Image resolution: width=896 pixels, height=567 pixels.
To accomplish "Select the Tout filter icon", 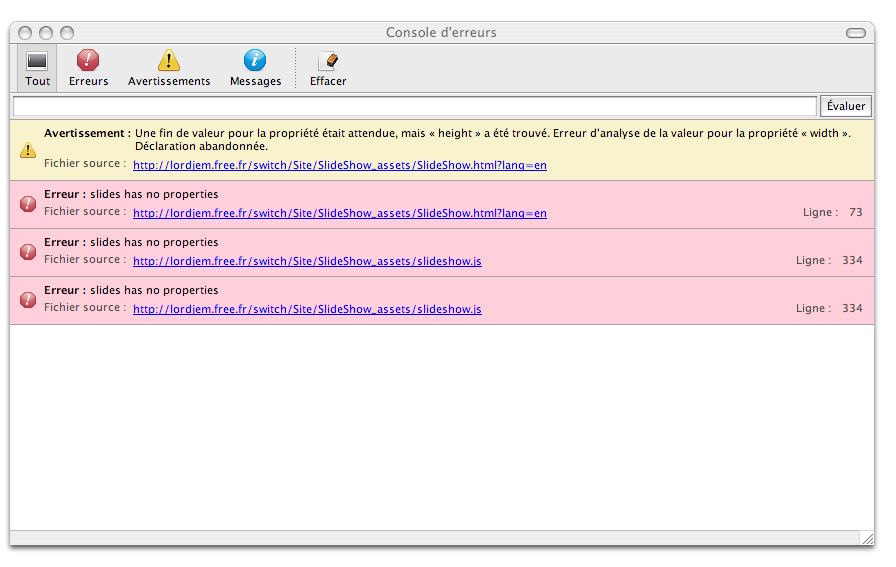I will click(x=37, y=62).
